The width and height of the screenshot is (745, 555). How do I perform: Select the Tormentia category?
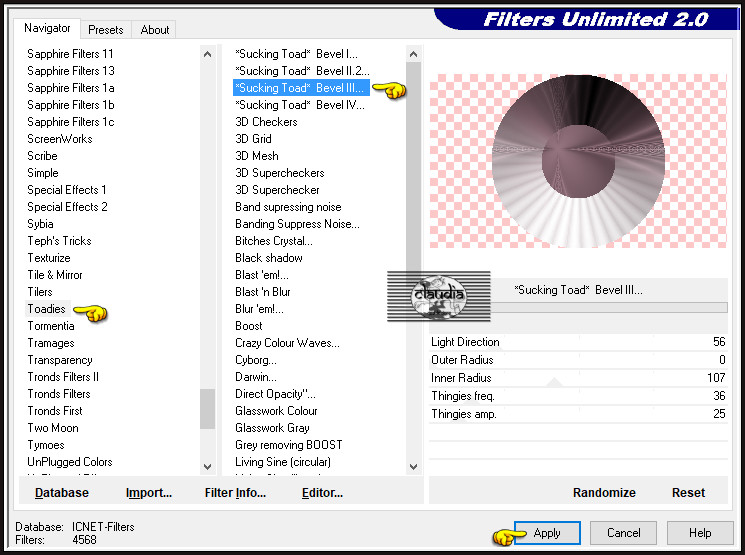51,326
